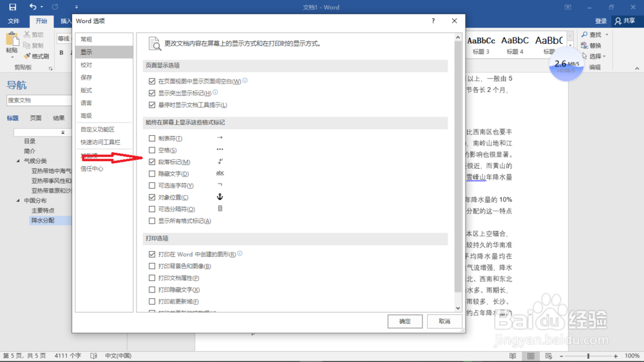644x362 pixels.
Task: Collapse the 中国分布 heading in navigation
Action: pos(18,200)
